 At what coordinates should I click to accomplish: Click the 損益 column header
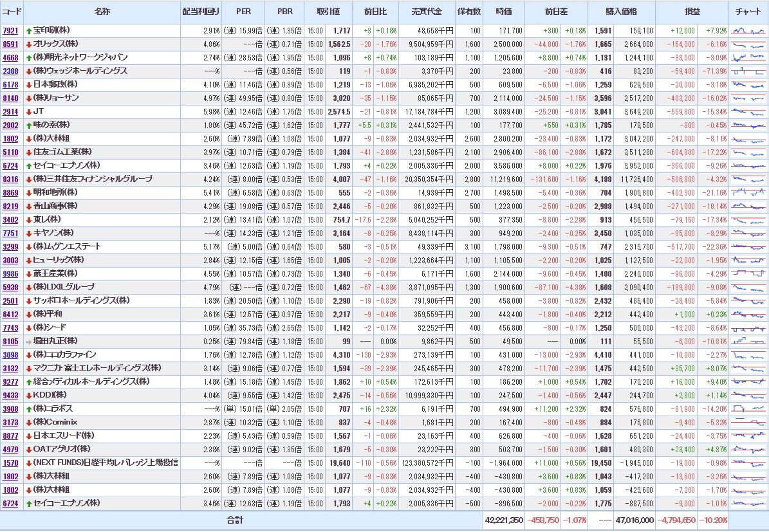click(x=692, y=12)
